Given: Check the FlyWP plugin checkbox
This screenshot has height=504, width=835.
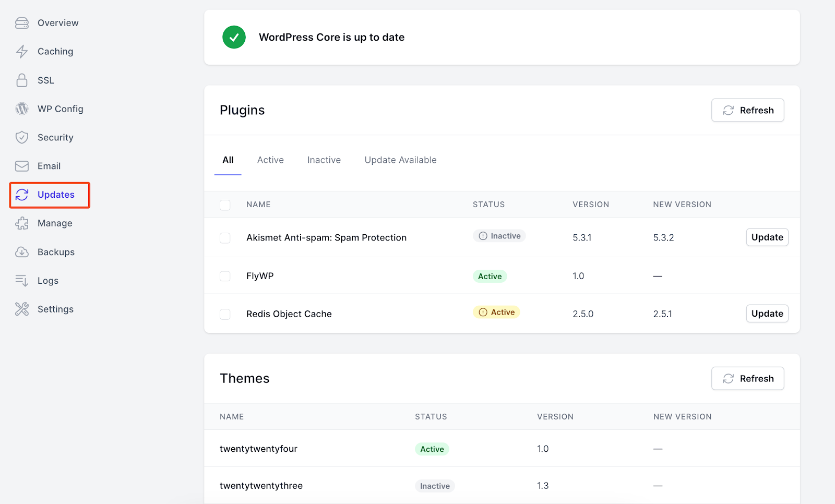Looking at the screenshot, I should [225, 276].
